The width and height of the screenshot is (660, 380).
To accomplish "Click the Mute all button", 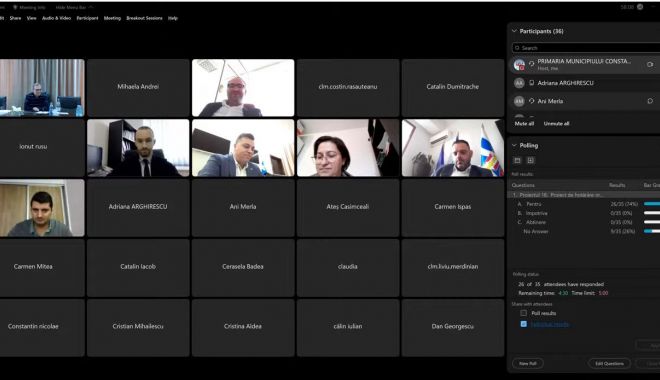I will click(524, 124).
